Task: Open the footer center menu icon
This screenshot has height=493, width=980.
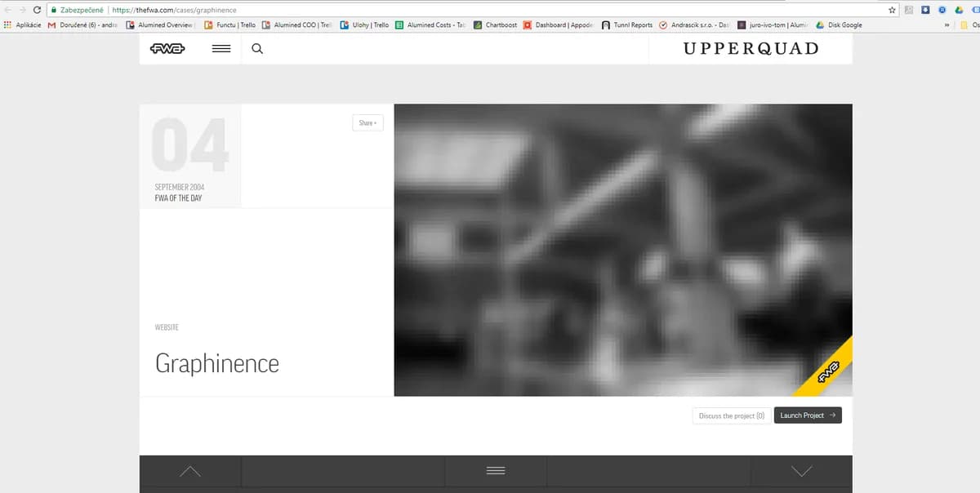Action: [496, 471]
